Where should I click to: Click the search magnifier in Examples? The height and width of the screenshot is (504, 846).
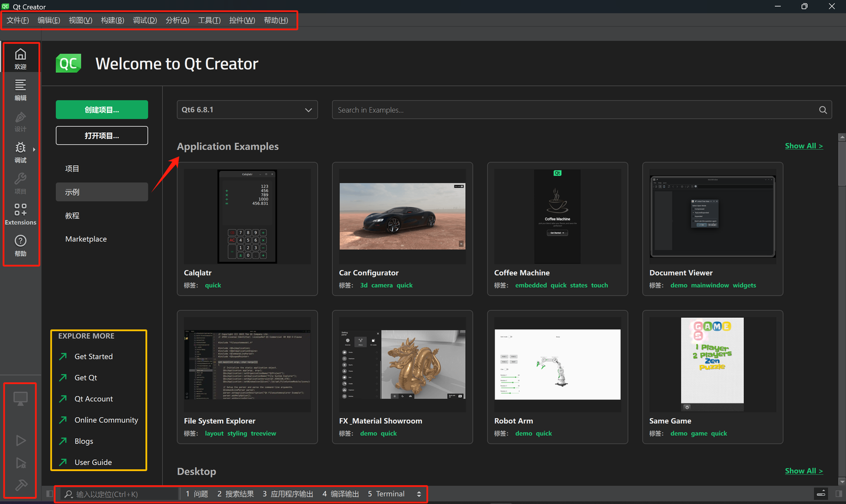pyautogui.click(x=822, y=110)
